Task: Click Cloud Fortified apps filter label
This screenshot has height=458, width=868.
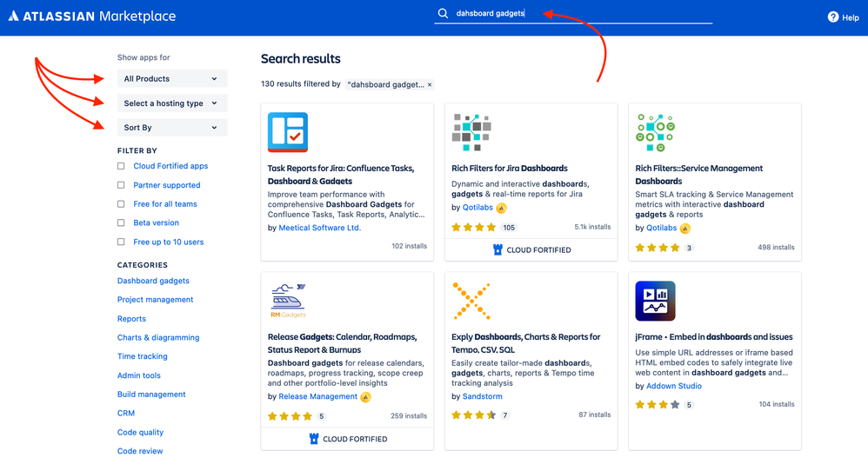Action: coord(170,166)
